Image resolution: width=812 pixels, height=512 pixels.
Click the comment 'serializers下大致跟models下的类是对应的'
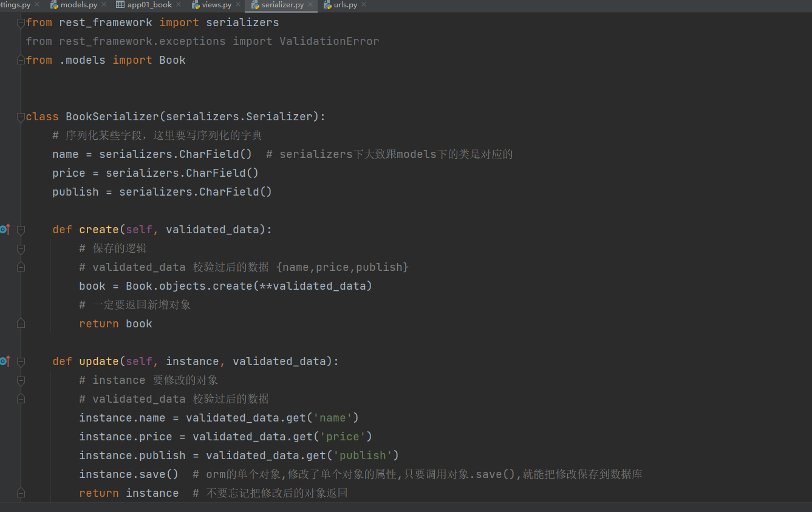pos(396,154)
